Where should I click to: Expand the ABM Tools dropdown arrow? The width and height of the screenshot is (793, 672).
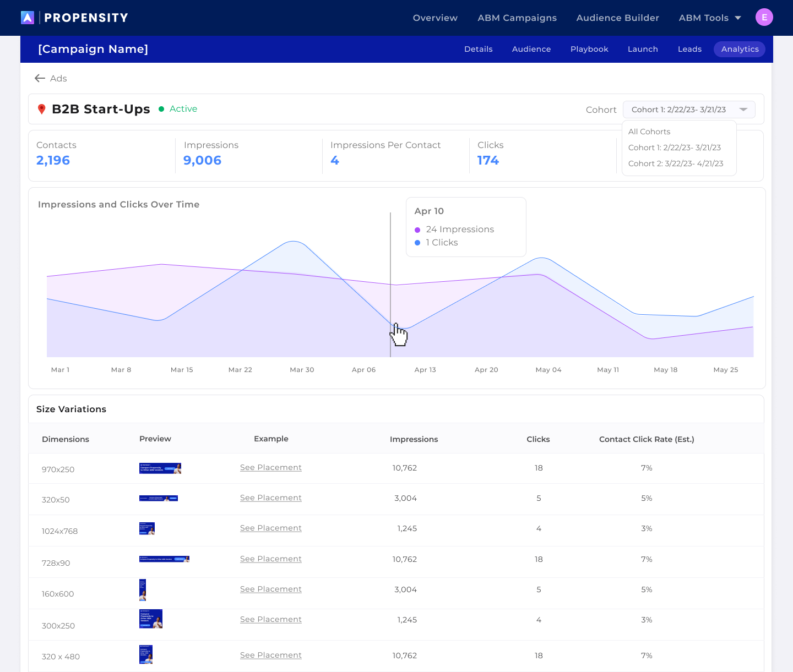click(x=738, y=18)
